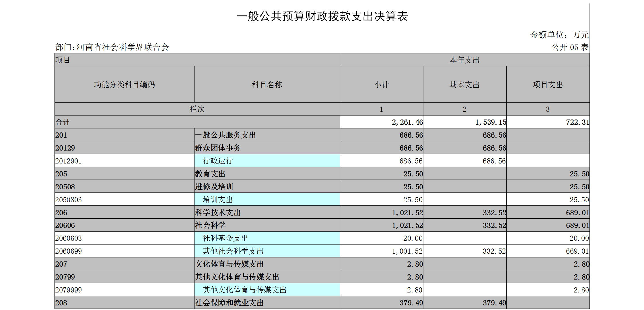
Task: Click column number 1 in 栏次 row
Action: (x=382, y=109)
